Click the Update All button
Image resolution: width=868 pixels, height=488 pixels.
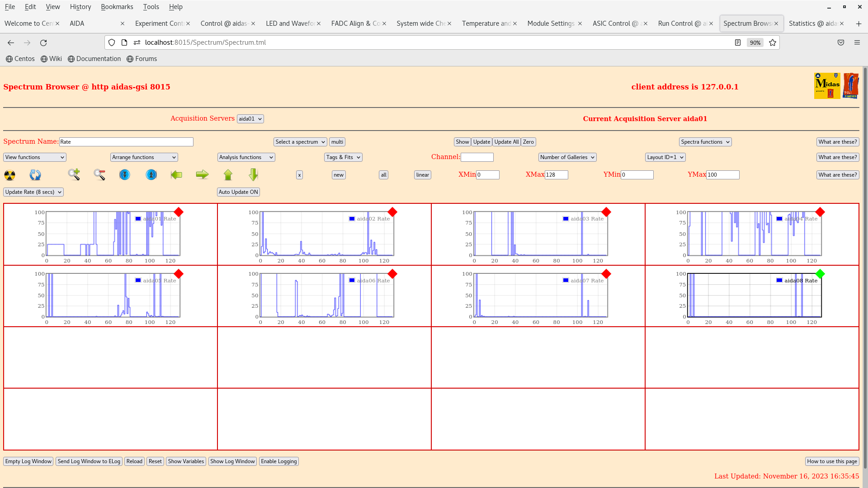click(x=506, y=142)
